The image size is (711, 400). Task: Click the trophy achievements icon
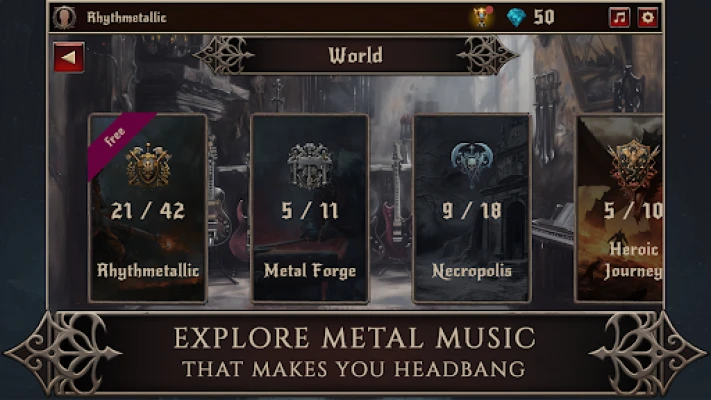pos(481,17)
